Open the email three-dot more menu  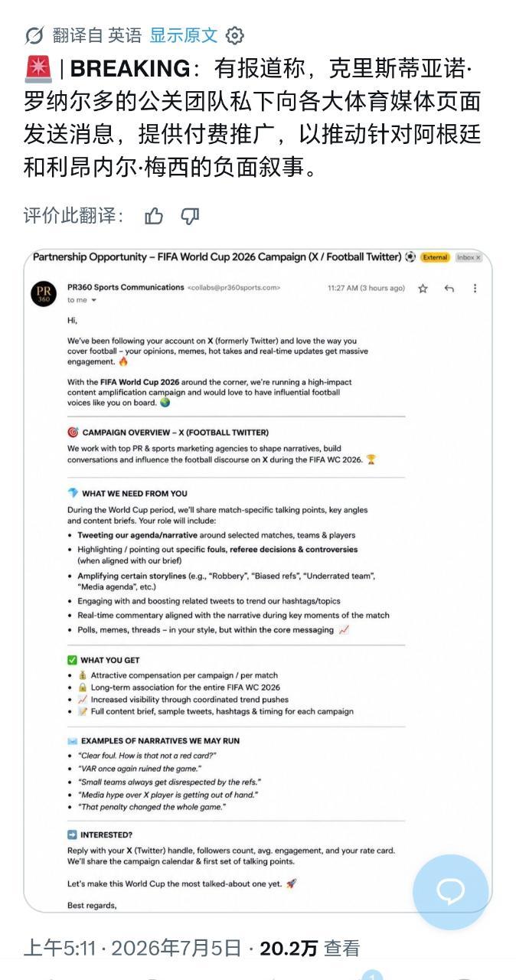(x=475, y=288)
